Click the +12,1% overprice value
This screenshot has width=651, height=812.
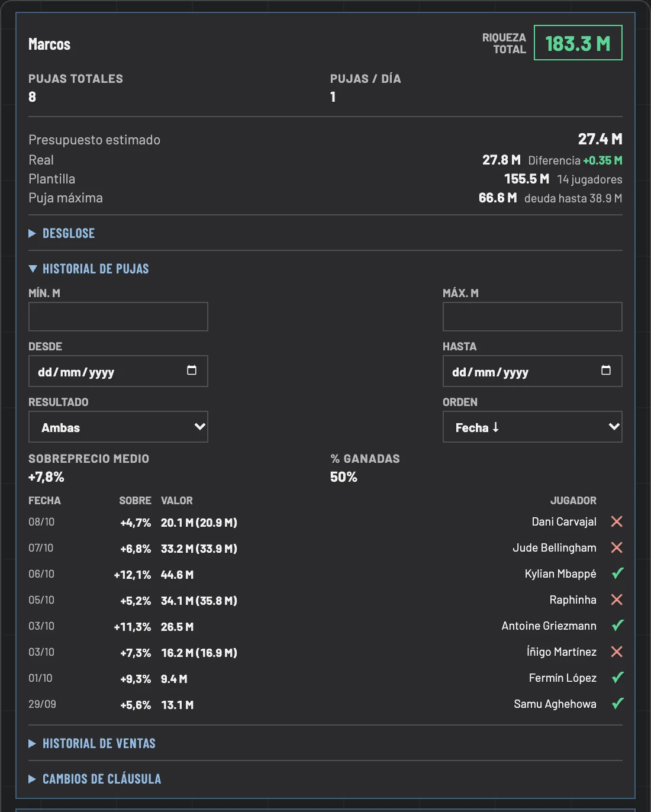tap(133, 575)
